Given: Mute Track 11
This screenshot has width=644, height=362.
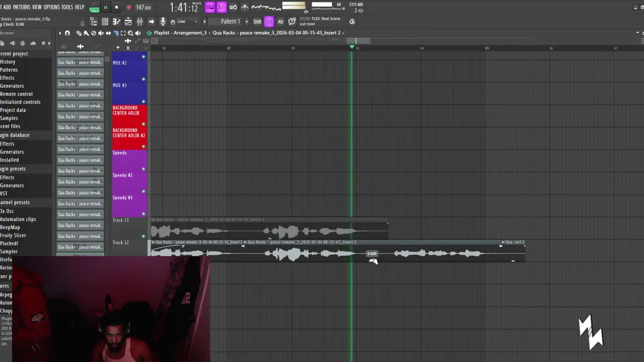Looking at the screenshot, I should coord(143,236).
